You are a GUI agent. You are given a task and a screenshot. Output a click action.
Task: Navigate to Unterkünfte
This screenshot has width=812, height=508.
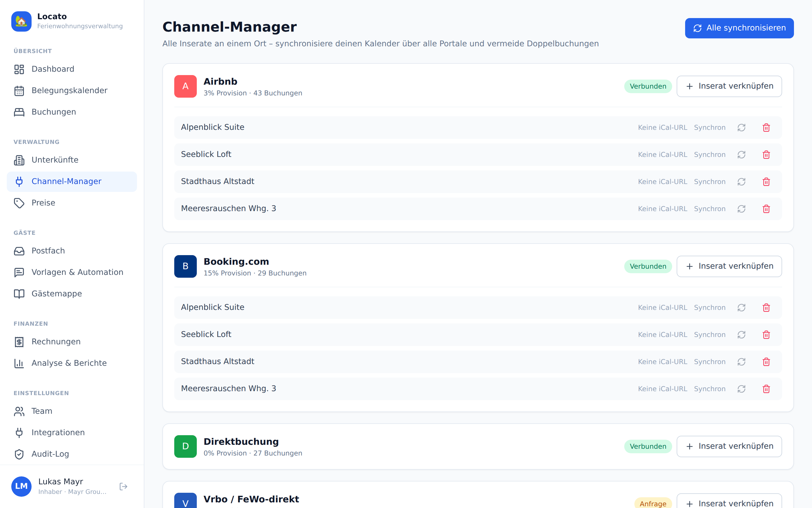(72, 160)
